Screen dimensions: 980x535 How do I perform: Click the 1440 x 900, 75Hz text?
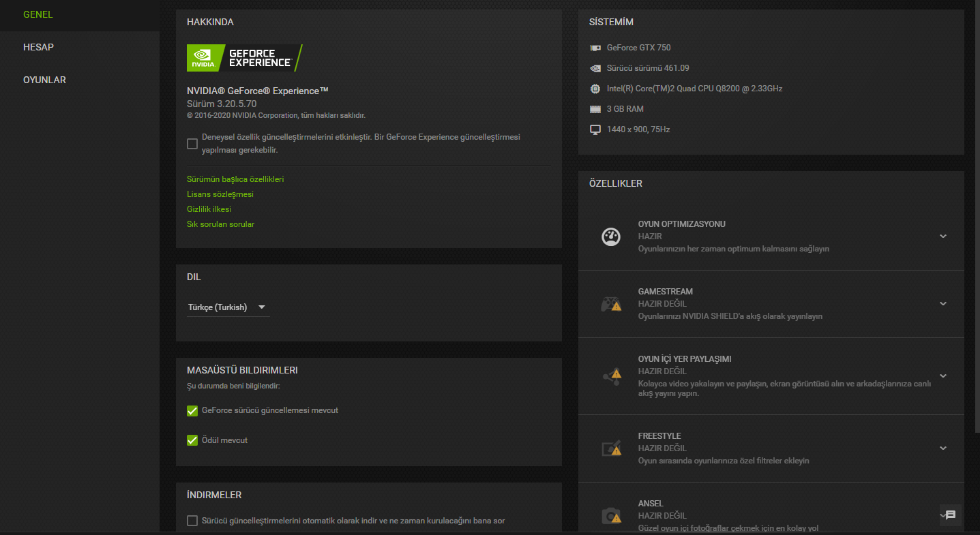(x=638, y=129)
